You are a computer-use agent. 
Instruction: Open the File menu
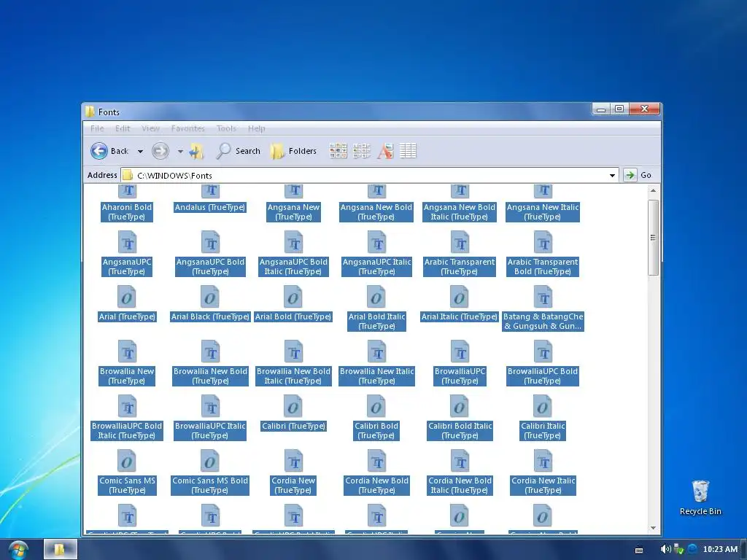[97, 128]
